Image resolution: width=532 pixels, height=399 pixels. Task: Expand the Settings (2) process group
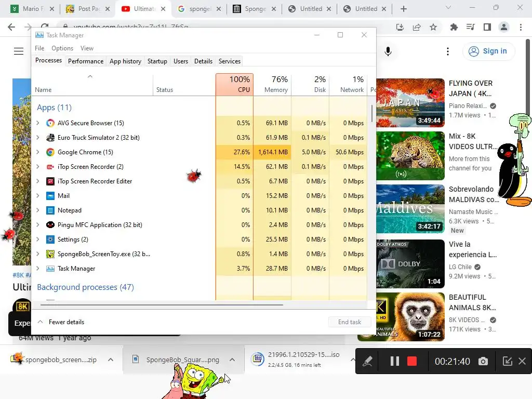pyautogui.click(x=37, y=240)
